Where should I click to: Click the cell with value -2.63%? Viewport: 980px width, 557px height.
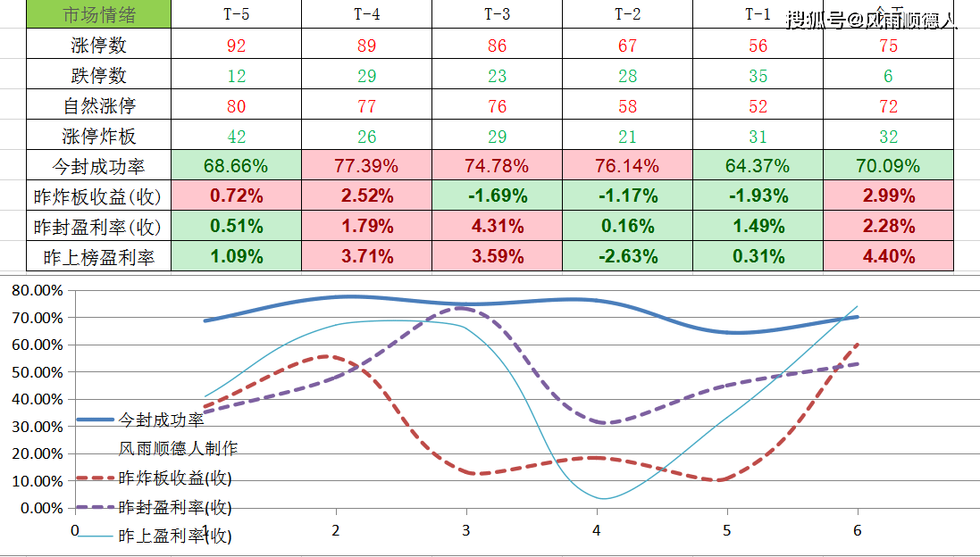click(628, 257)
